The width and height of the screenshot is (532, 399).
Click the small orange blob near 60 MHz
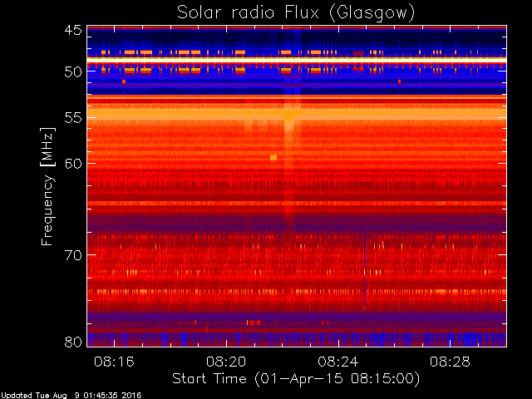pos(273,157)
